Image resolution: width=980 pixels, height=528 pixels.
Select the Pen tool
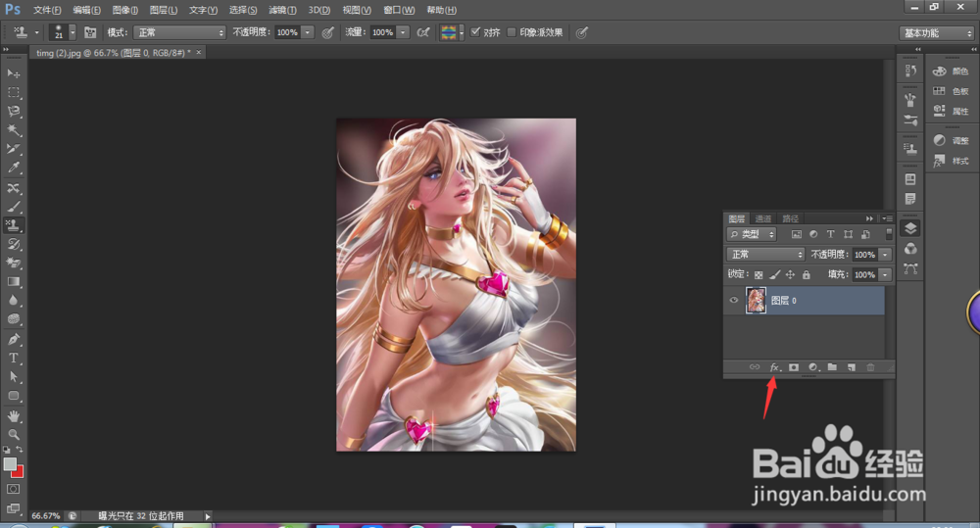(x=13, y=339)
